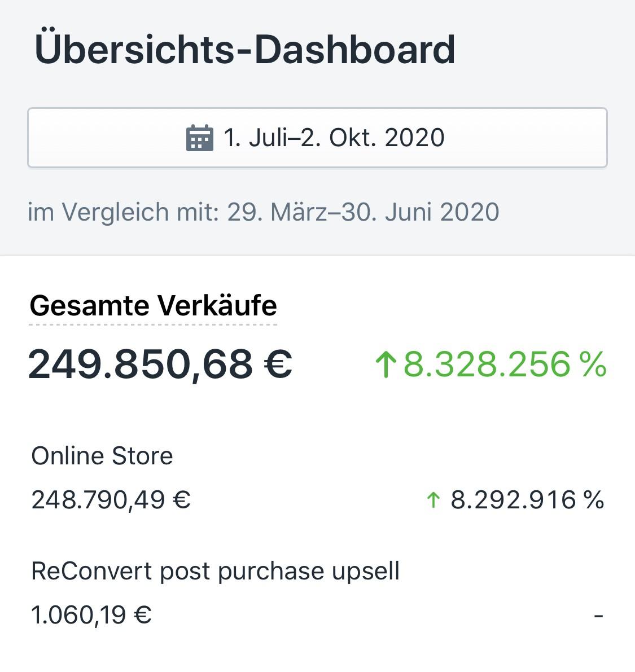Click the 8.292.916 % Online Store change
The width and height of the screenshot is (635, 672).
tap(527, 500)
